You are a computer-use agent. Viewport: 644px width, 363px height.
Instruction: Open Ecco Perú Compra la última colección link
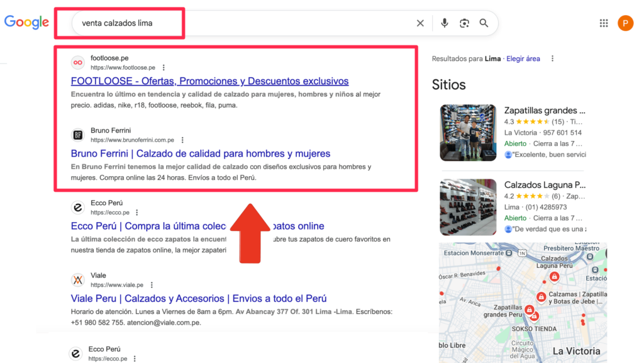(197, 226)
